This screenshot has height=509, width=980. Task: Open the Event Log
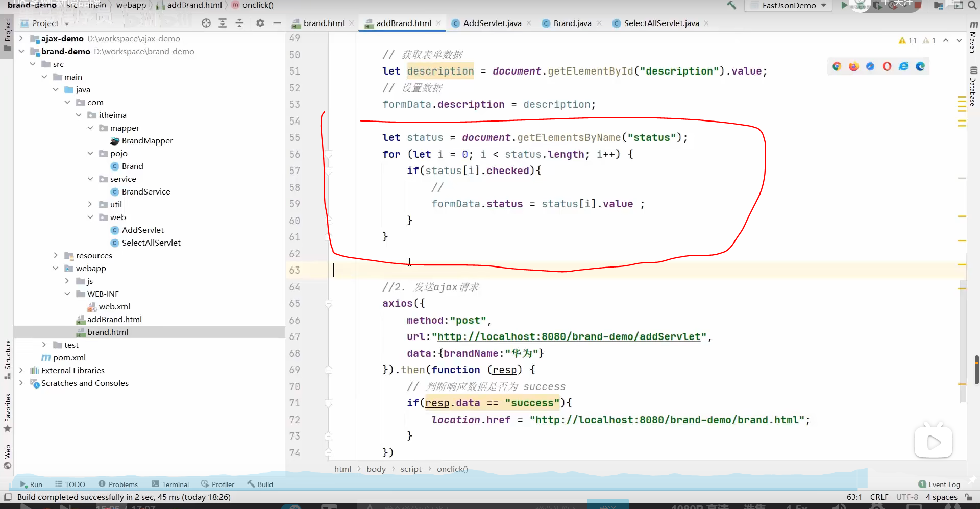click(x=939, y=484)
